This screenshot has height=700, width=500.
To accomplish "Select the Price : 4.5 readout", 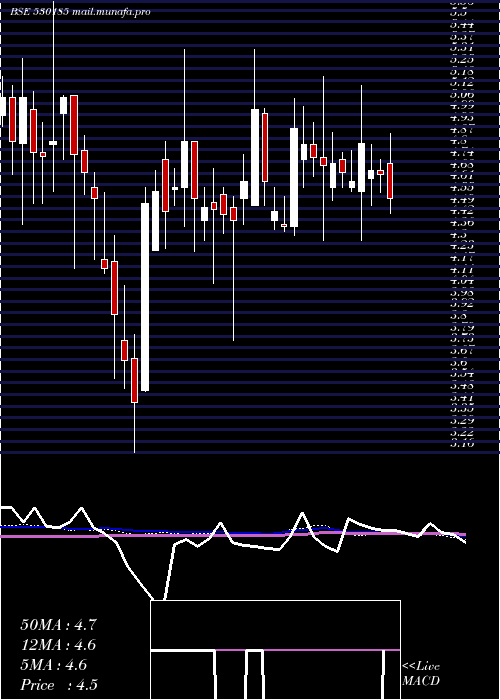I will 58,685.
